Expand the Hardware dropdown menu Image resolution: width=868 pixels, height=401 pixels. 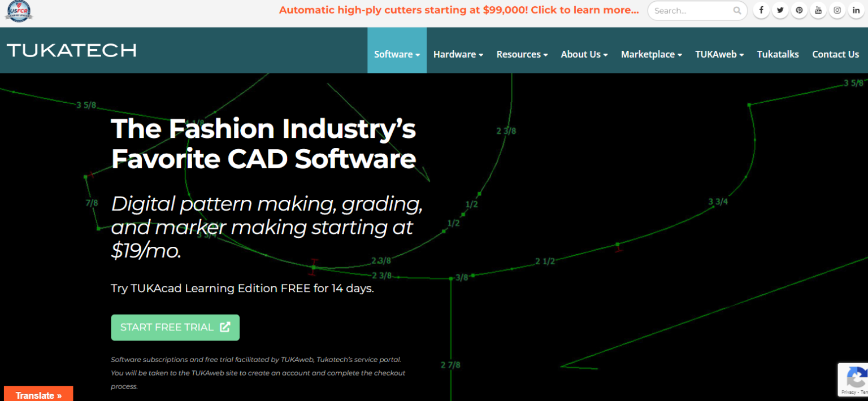click(458, 54)
